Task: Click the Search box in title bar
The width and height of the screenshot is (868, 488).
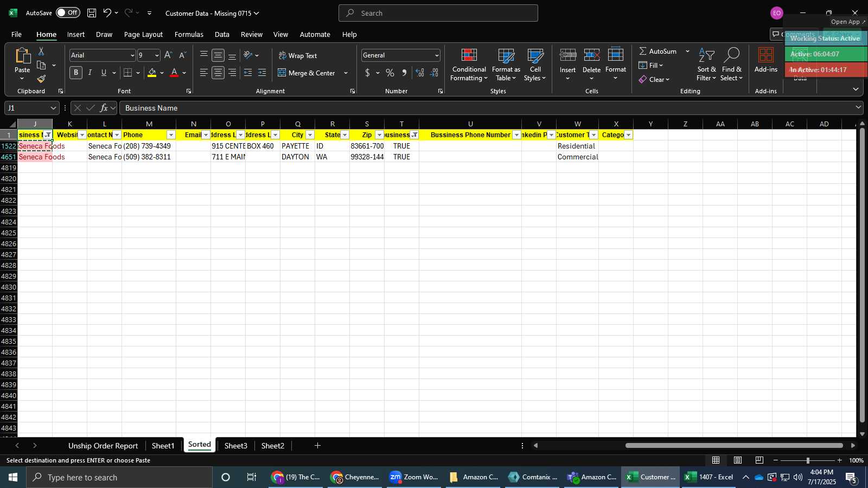Action: (x=438, y=13)
